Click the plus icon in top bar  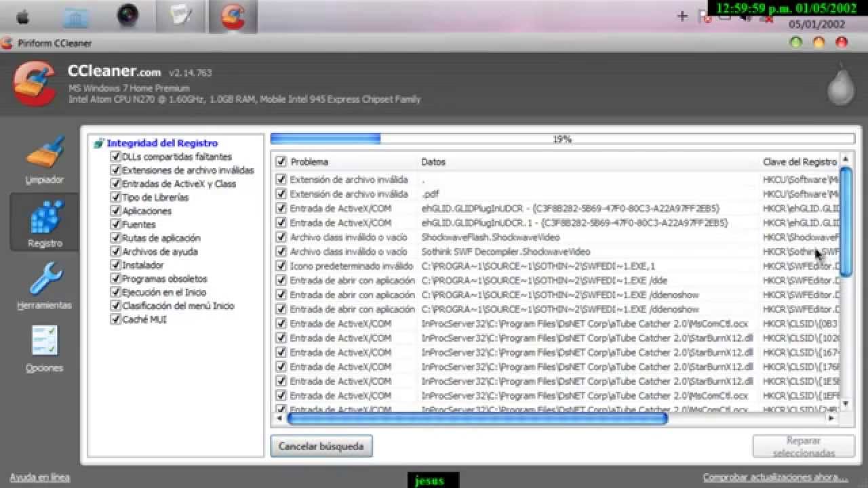(x=682, y=16)
